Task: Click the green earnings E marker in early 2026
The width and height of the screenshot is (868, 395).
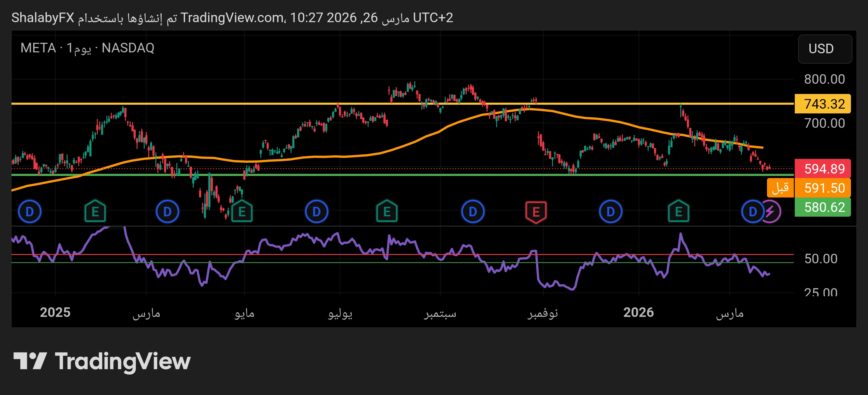Action: (678, 212)
